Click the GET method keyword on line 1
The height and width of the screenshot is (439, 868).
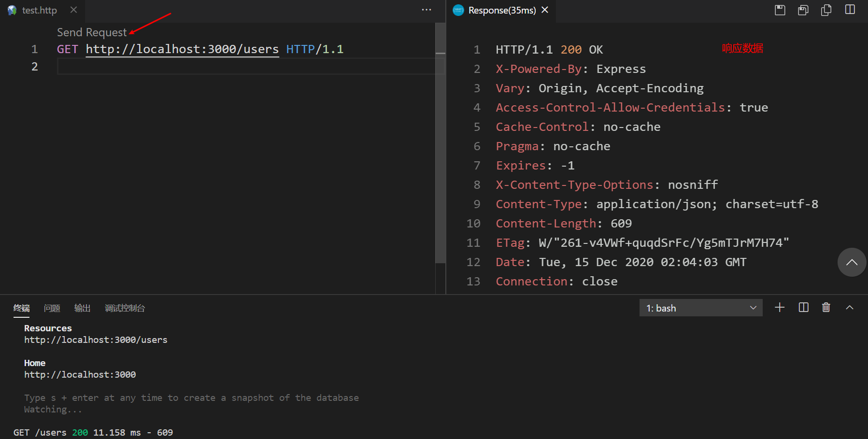(68, 49)
